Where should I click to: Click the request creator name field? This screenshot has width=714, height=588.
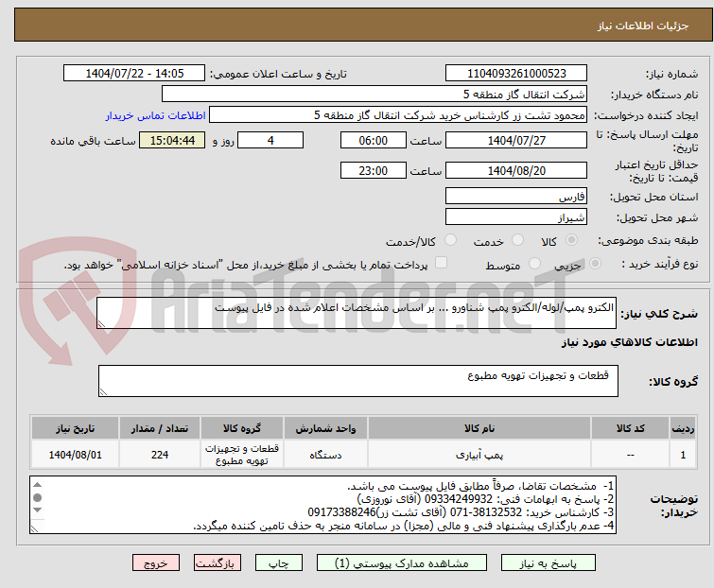pos(397,115)
